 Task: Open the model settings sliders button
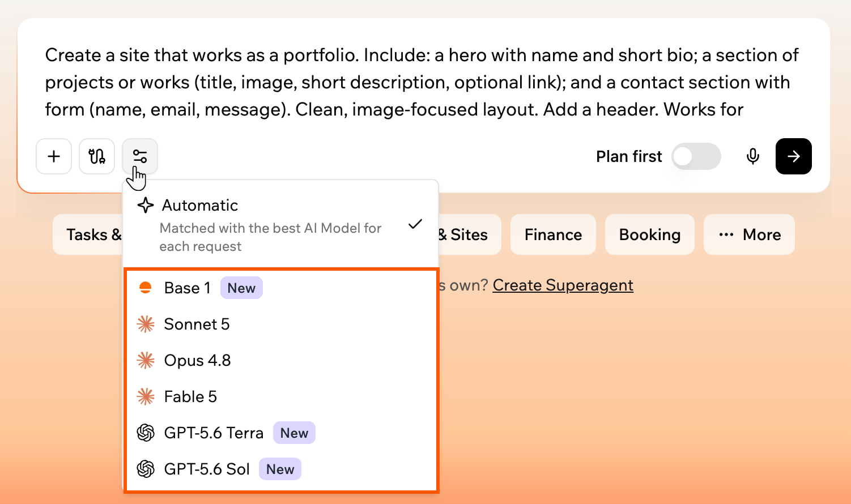[x=140, y=156]
